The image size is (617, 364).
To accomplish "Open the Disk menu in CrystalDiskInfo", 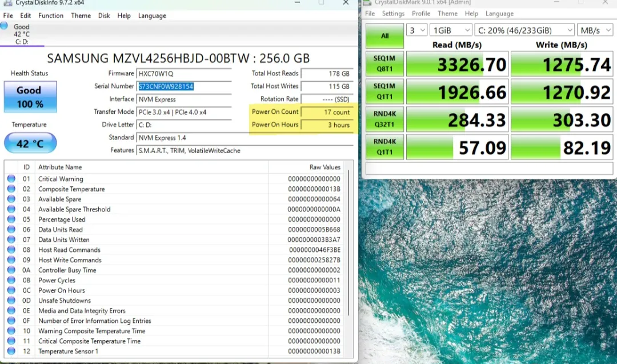I will pyautogui.click(x=104, y=16).
